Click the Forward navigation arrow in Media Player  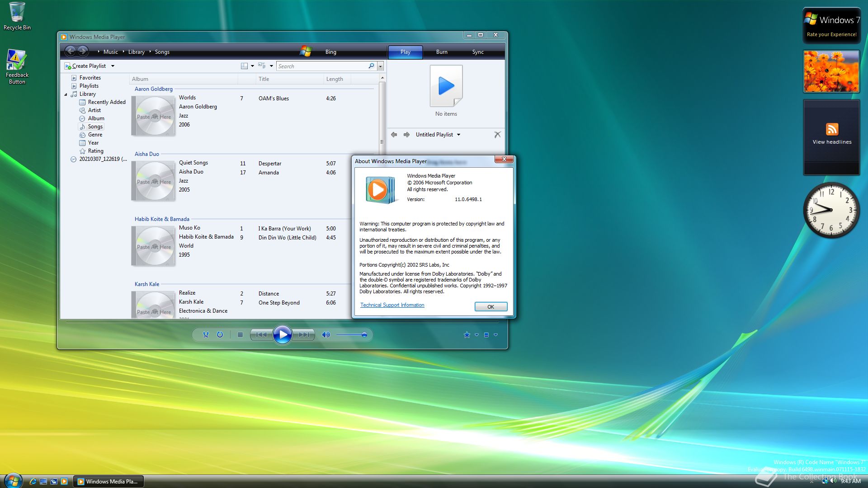(x=83, y=52)
